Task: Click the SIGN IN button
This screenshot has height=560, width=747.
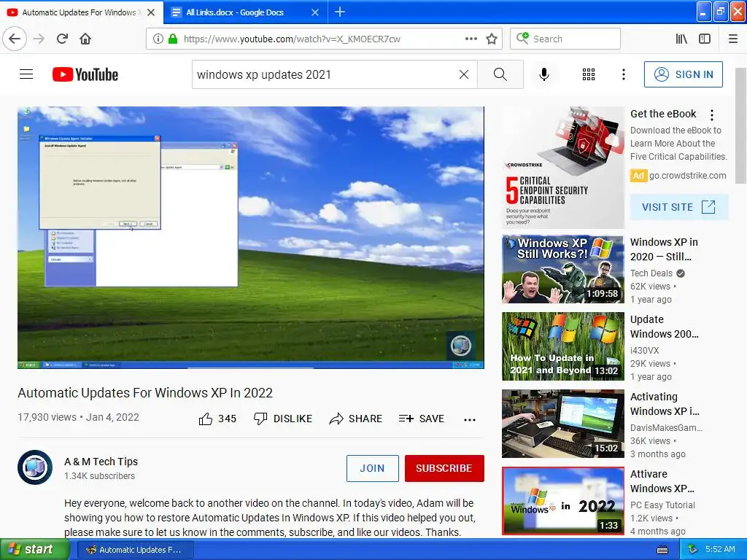Action: pyautogui.click(x=683, y=74)
